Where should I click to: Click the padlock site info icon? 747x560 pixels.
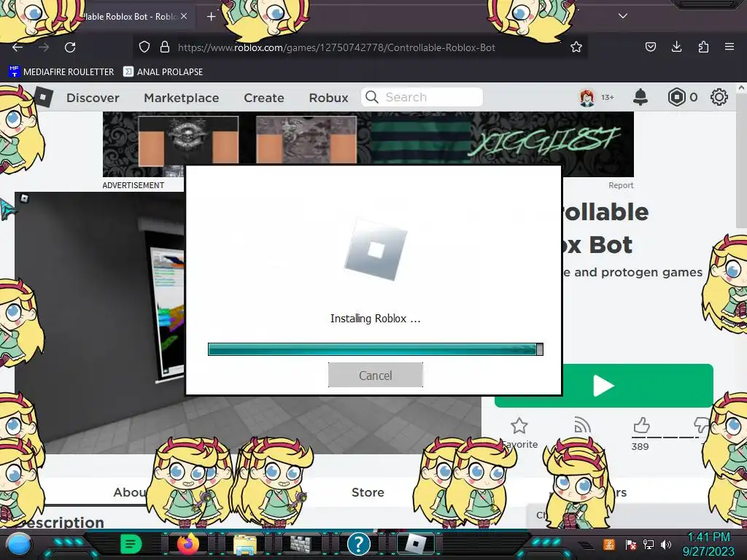click(x=165, y=47)
